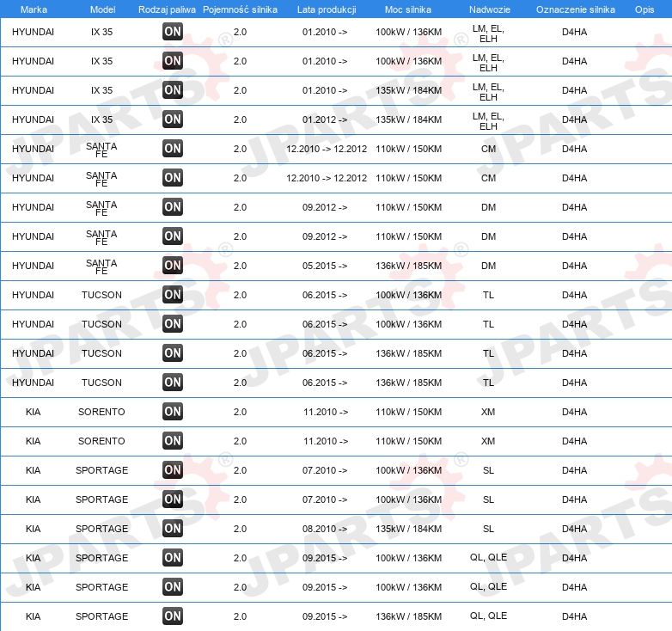This screenshot has height=631, width=672.
Task: Click the ON fuel icon in the SPORTAGE 08.2010 row
Action: pos(173,529)
